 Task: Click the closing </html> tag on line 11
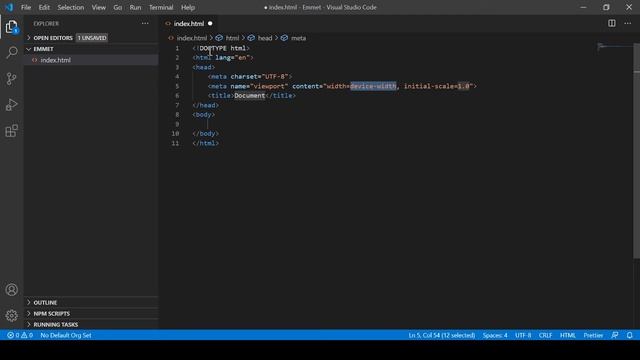pyautogui.click(x=206, y=143)
